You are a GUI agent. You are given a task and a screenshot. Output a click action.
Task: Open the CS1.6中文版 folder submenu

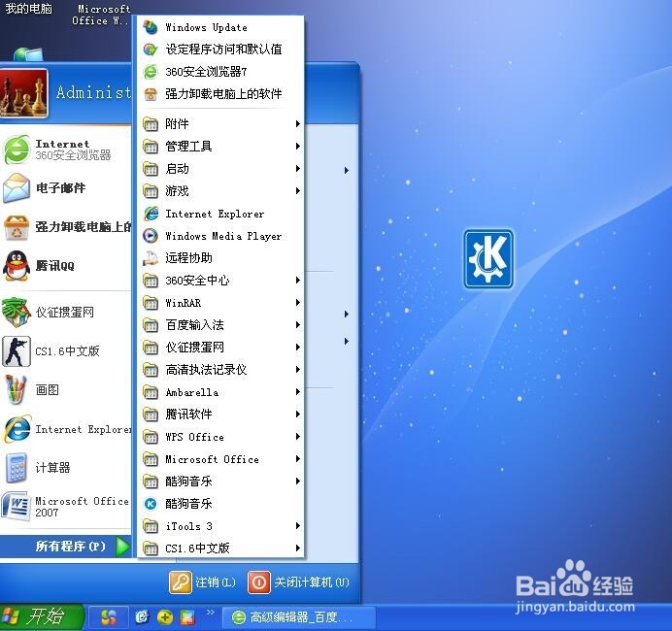[220, 548]
